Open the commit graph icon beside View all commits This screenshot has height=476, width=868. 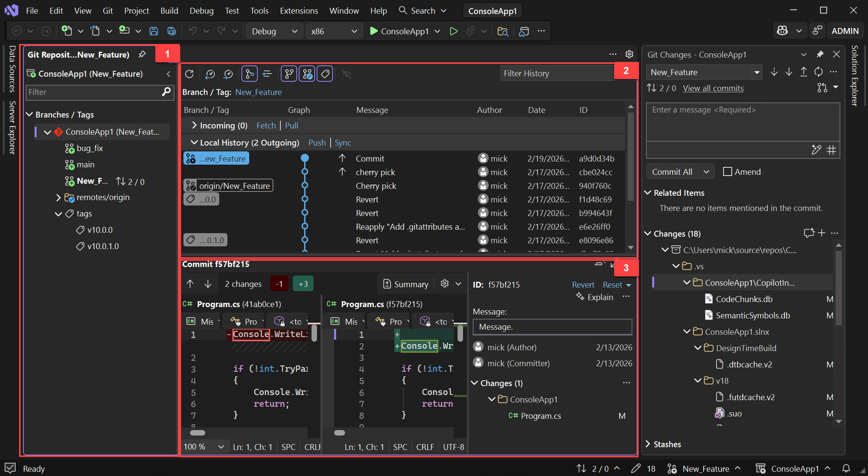point(822,88)
